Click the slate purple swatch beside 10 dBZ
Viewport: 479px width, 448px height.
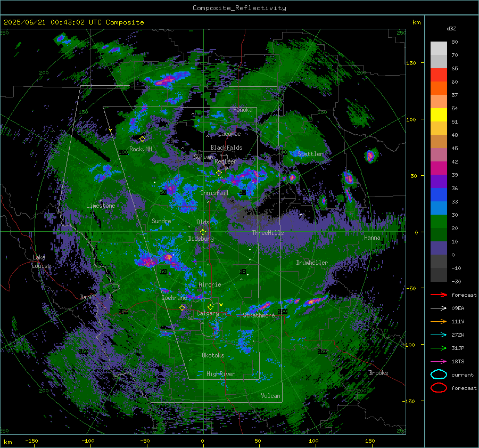point(439,248)
